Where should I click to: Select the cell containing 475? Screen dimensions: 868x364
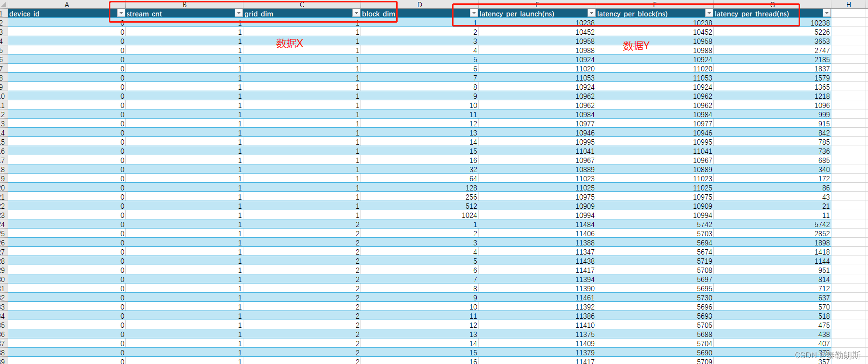(x=772, y=325)
